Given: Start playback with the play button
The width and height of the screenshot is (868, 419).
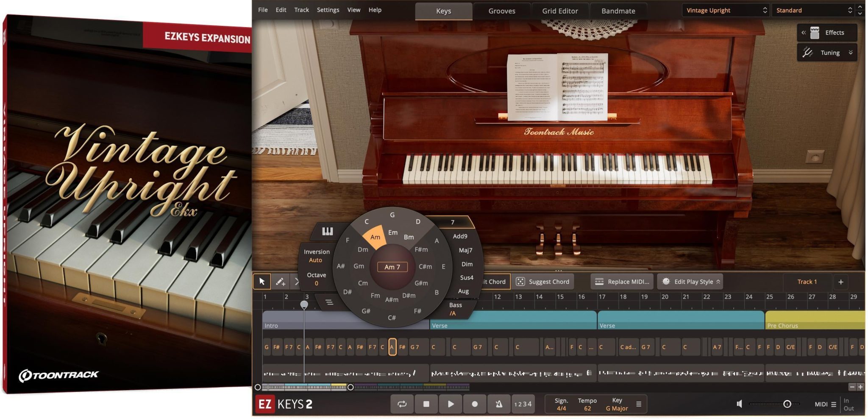Looking at the screenshot, I should coord(451,404).
